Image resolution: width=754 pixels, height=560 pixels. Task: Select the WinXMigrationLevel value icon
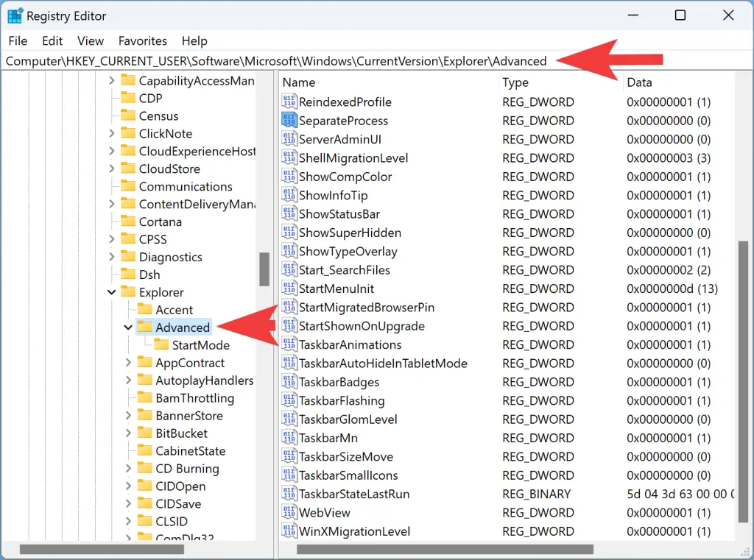[x=289, y=531]
